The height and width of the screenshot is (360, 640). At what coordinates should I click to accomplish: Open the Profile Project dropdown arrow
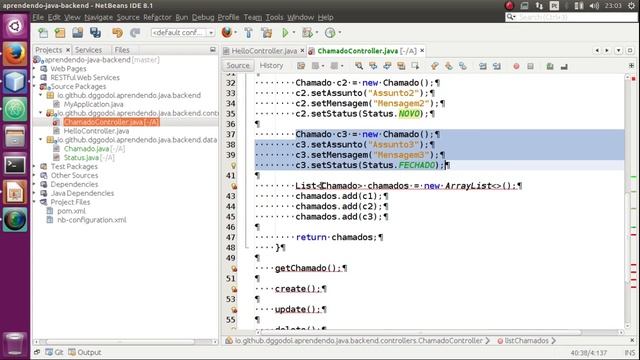pyautogui.click(x=340, y=33)
